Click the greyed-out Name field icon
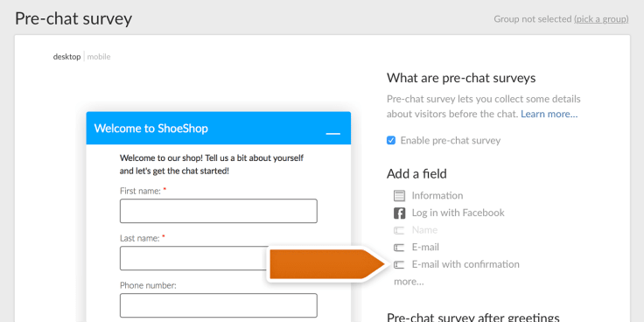644x322 pixels. tap(399, 230)
